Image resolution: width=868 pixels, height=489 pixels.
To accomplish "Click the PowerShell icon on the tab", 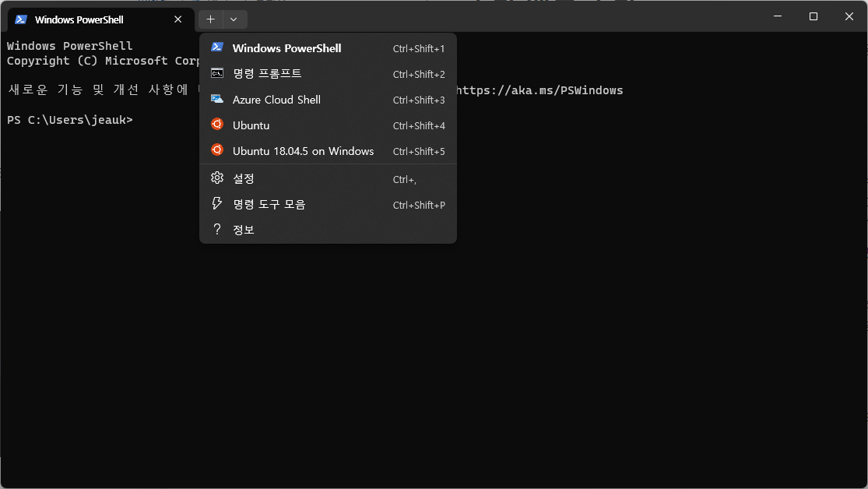I will [21, 19].
